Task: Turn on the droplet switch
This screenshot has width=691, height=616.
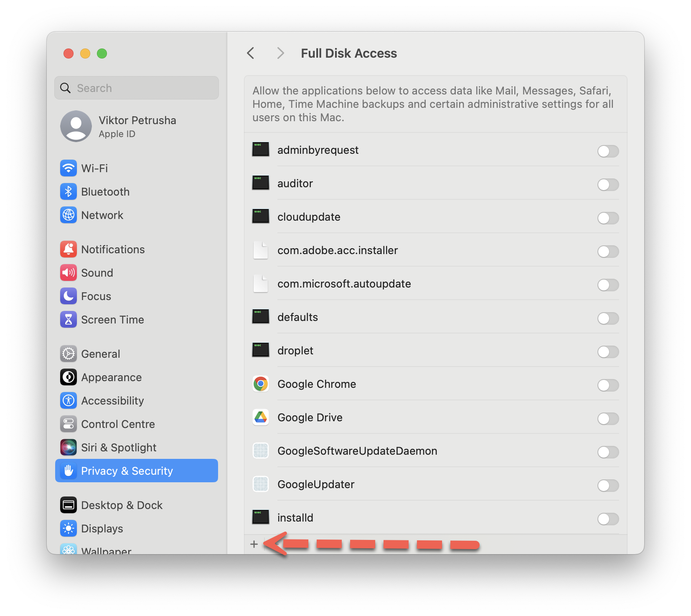Action: click(x=608, y=352)
